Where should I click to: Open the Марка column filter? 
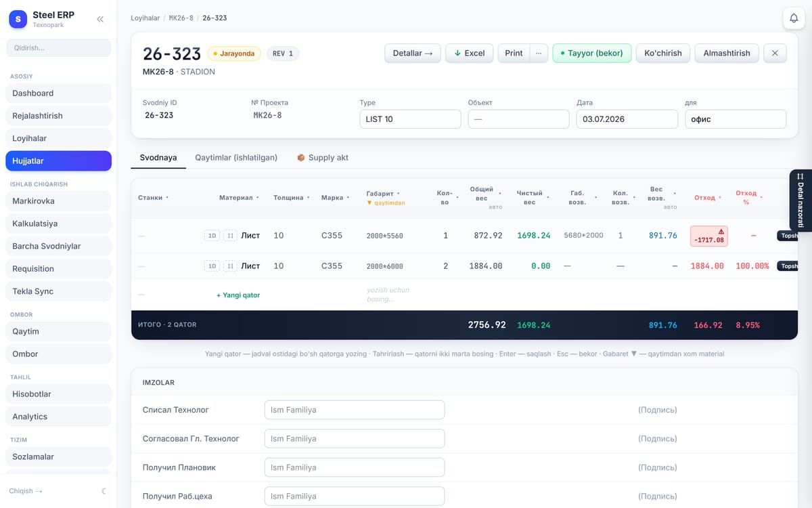pyautogui.click(x=348, y=198)
